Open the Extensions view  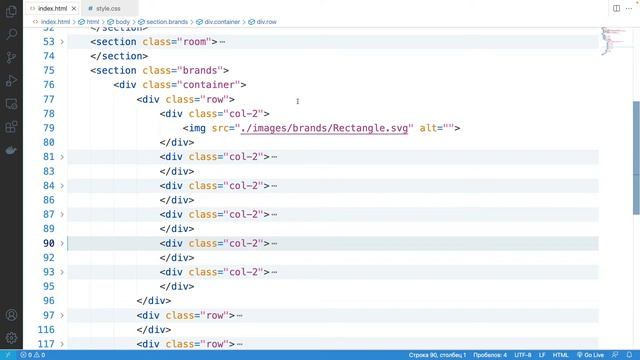pyautogui.click(x=11, y=127)
